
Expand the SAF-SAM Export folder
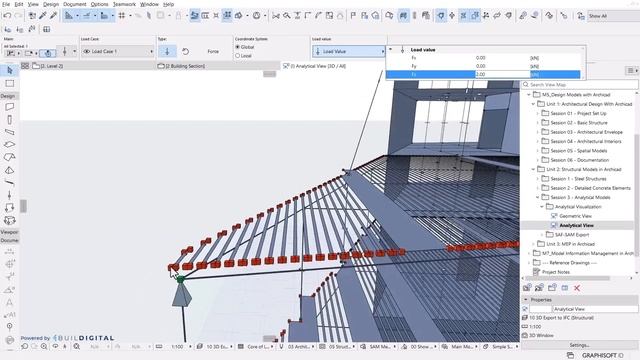coord(542,235)
